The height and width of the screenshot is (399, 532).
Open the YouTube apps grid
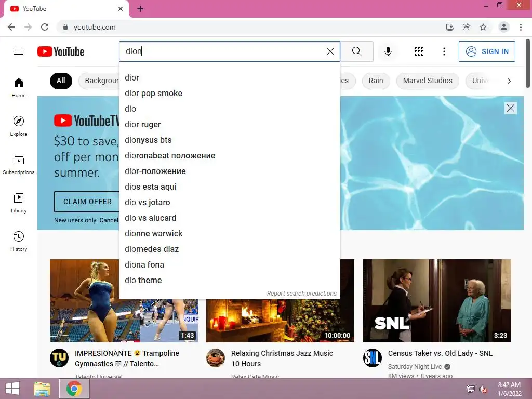[x=419, y=51]
